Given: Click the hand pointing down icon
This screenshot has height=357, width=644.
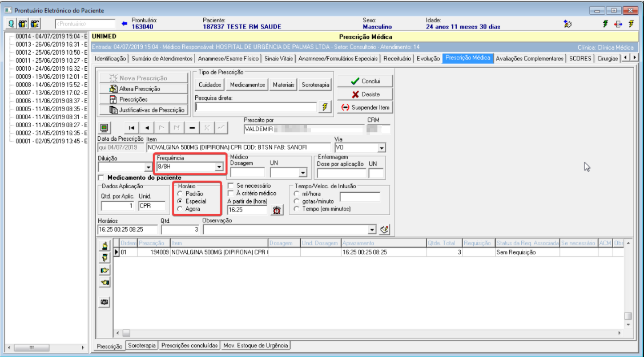Looking at the screenshot, I should coord(104,258).
